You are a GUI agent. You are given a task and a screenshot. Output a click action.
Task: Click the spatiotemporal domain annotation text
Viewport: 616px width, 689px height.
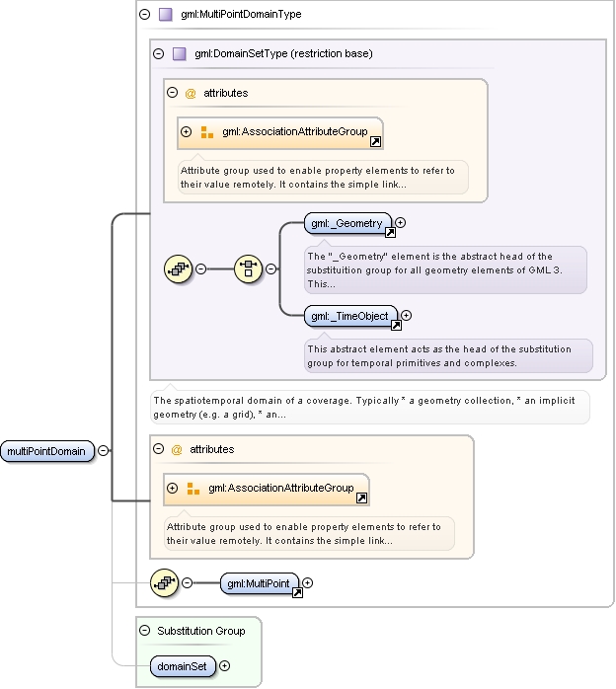tap(364, 408)
